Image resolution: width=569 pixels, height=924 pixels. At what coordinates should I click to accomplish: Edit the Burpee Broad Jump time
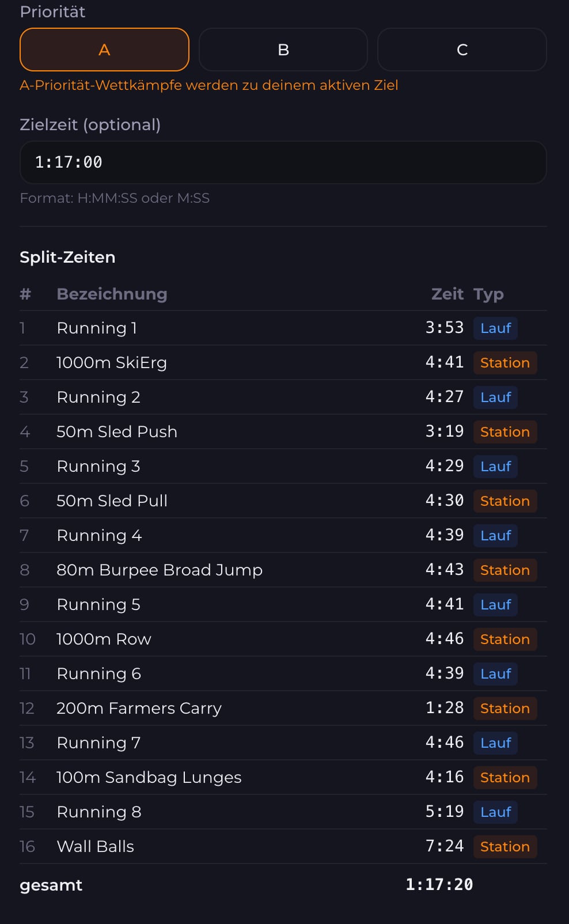coord(444,570)
